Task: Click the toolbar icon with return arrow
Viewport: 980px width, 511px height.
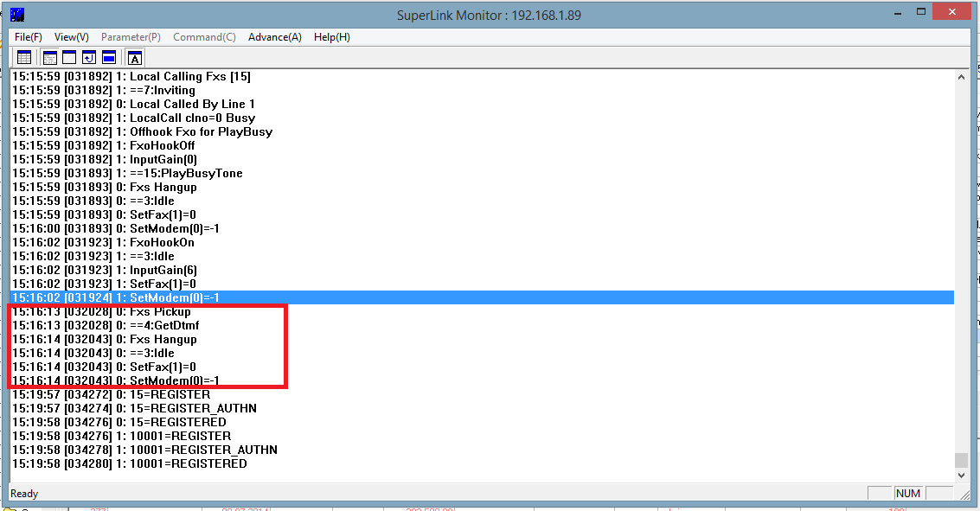Action: click(x=89, y=58)
